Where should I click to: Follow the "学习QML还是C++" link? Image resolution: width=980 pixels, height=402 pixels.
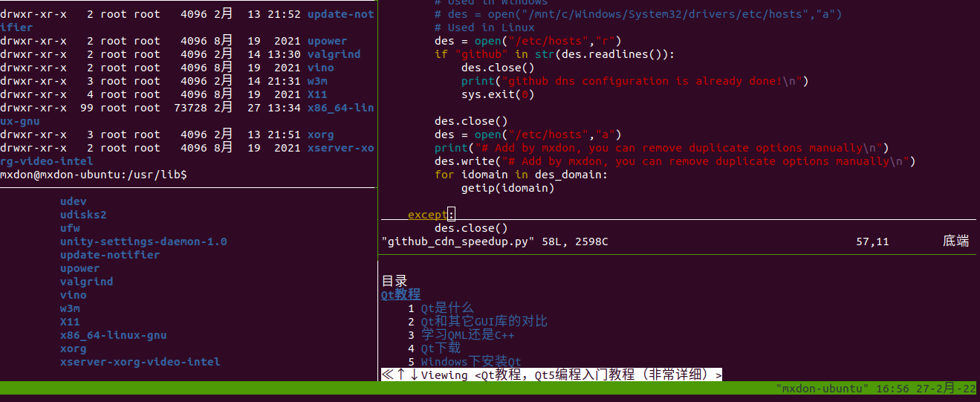point(467,334)
